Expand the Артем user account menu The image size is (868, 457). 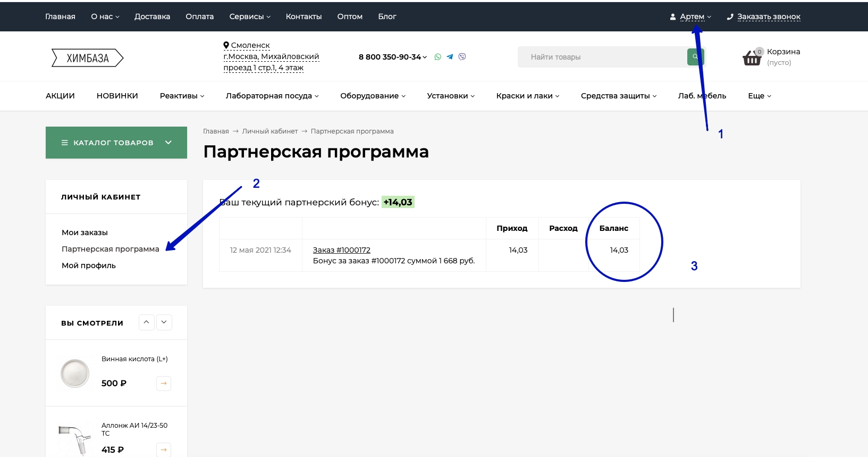coord(691,16)
